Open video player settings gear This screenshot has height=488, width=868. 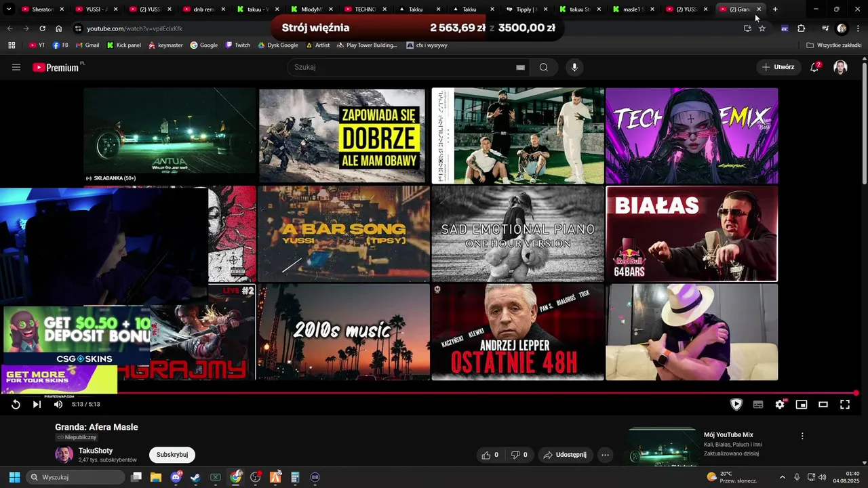(780, 404)
